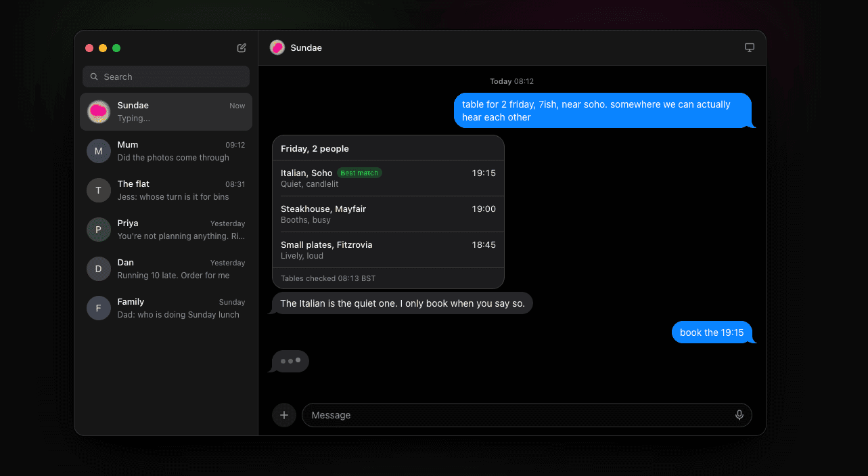The width and height of the screenshot is (868, 476).
Task: Click the search magnifier icon
Action: click(94, 77)
